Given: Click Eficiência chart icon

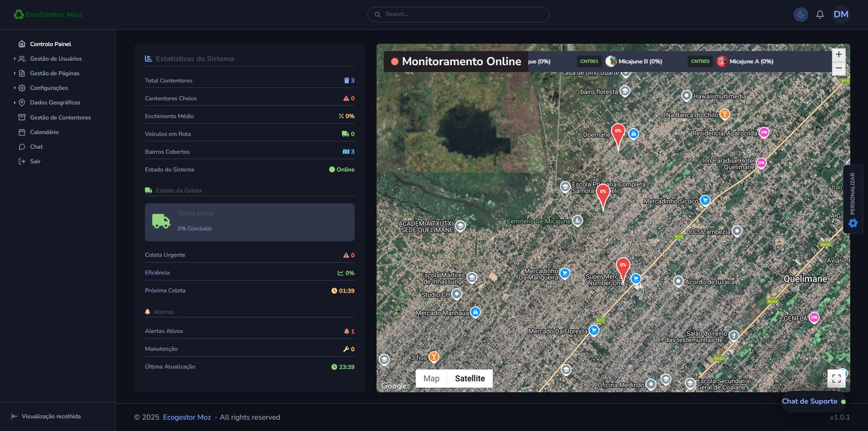Looking at the screenshot, I should tap(341, 273).
